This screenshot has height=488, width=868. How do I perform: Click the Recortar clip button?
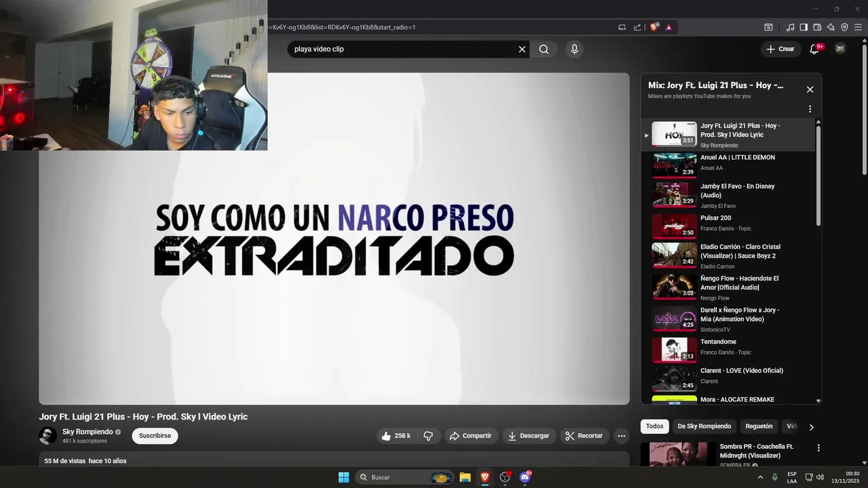tap(584, 436)
